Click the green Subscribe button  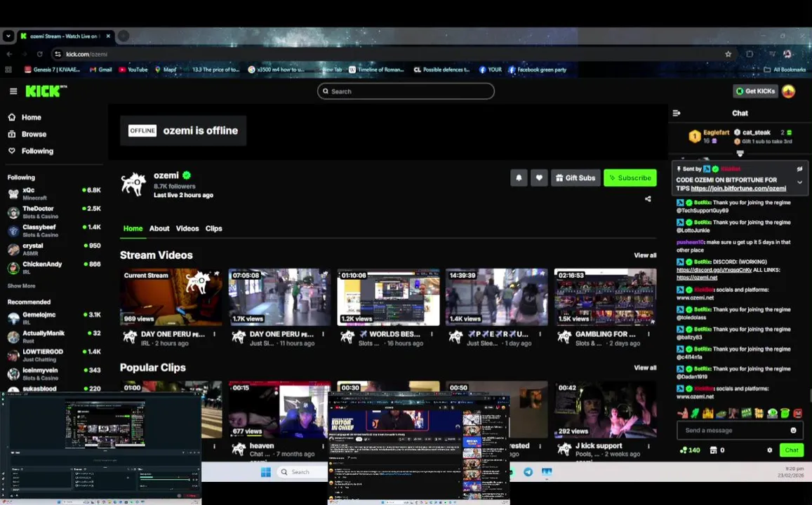point(630,177)
